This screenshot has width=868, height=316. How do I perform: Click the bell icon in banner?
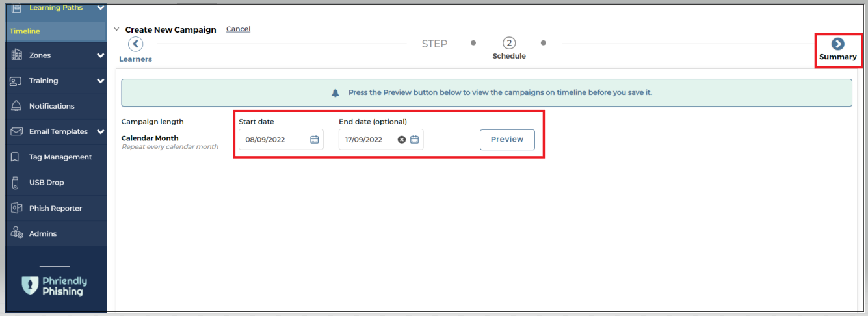[x=335, y=93]
